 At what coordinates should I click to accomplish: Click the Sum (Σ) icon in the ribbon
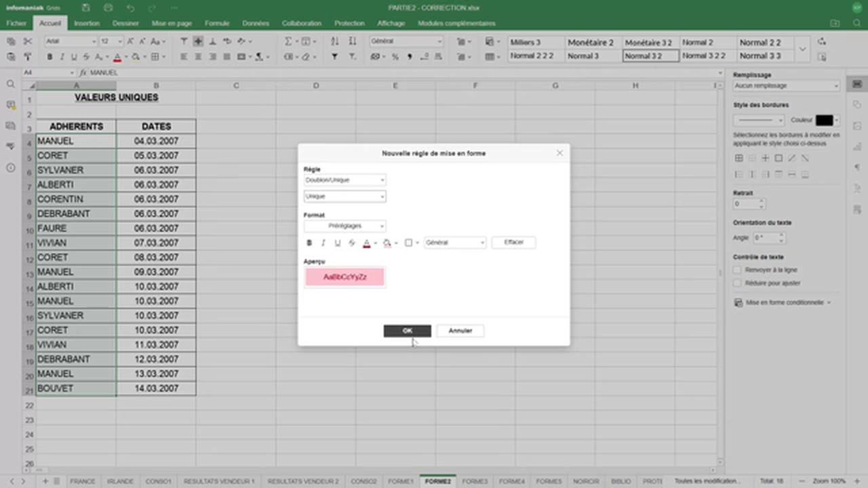click(288, 41)
